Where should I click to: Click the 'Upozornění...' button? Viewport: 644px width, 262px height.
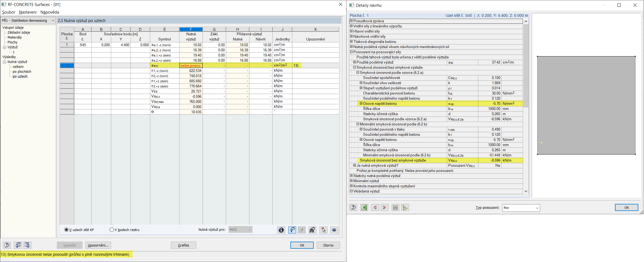98,245
